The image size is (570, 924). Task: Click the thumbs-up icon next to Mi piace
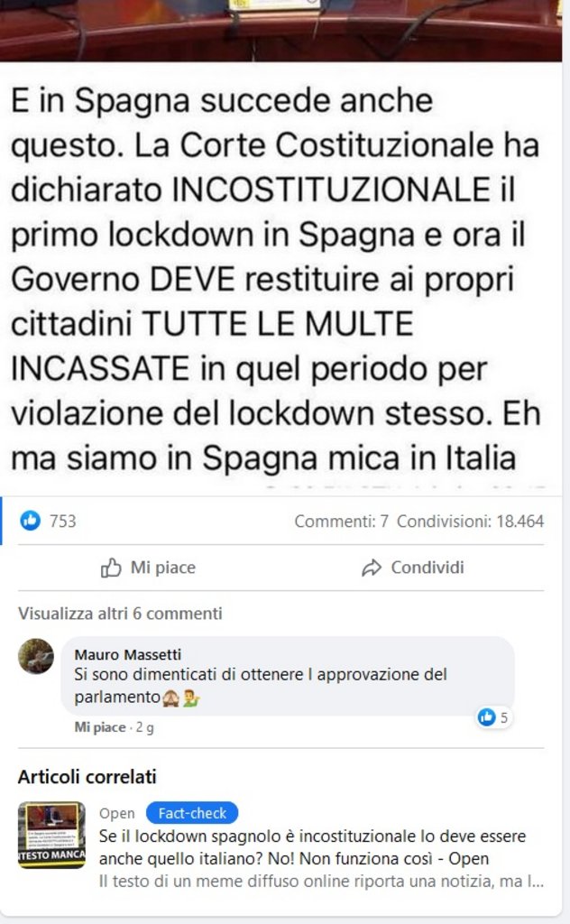pos(111,568)
